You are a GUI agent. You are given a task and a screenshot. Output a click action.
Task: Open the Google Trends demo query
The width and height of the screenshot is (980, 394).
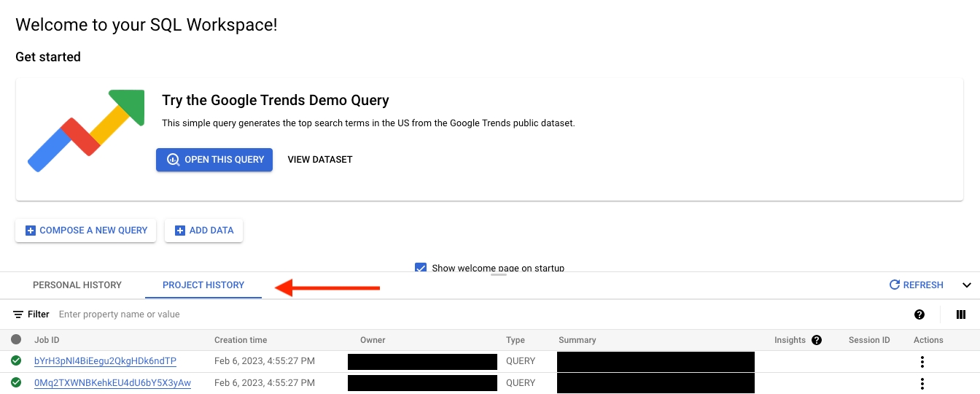[x=214, y=160]
